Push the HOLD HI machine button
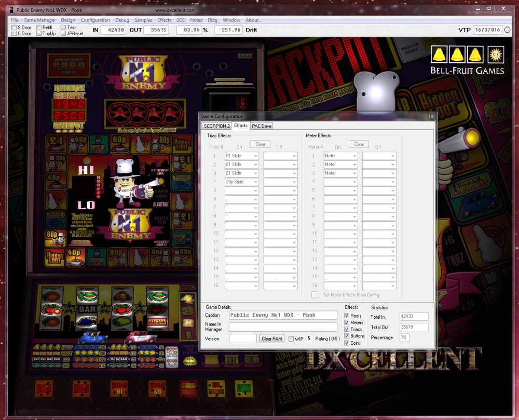Image resolution: width=519 pixels, height=420 pixels. [x=119, y=388]
